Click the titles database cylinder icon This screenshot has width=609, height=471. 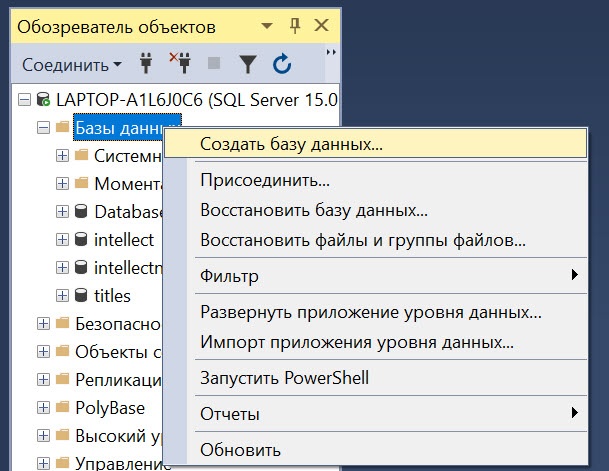click(x=81, y=296)
